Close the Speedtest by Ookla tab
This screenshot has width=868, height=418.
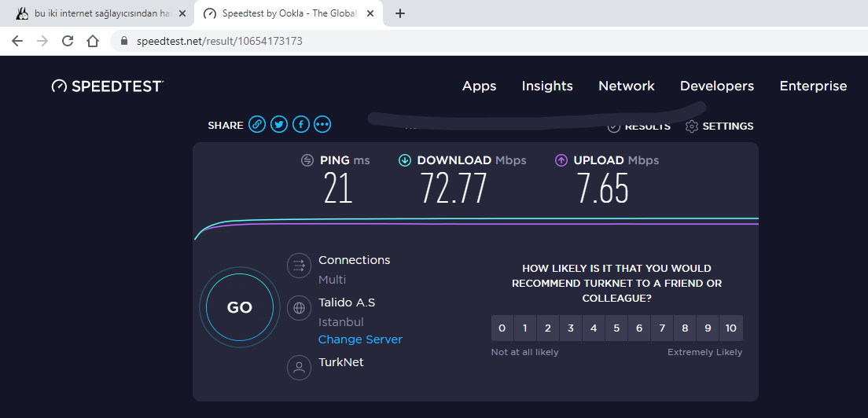point(370,14)
